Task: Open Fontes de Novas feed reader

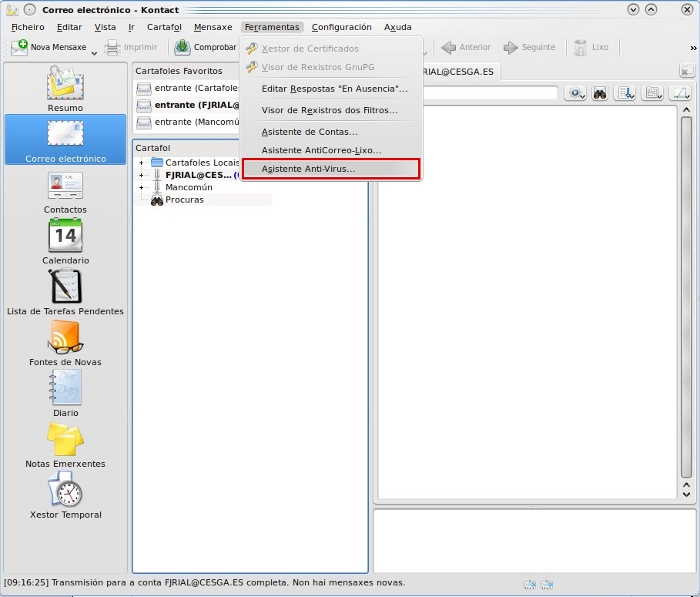Action: click(65, 344)
